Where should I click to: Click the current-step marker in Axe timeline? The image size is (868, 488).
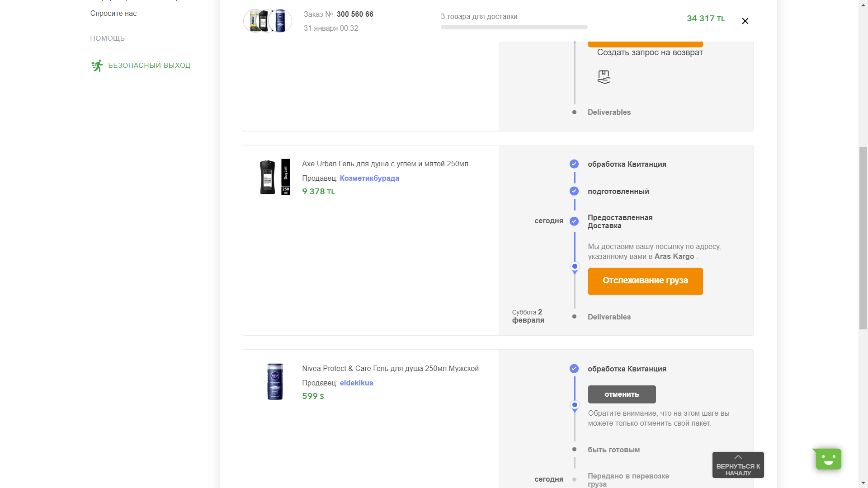[575, 267]
